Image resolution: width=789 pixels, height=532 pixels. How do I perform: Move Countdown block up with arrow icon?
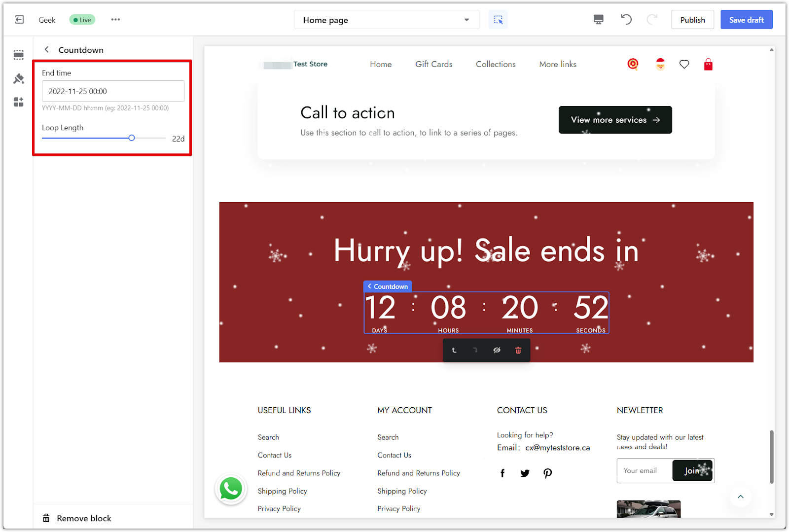[454, 350]
